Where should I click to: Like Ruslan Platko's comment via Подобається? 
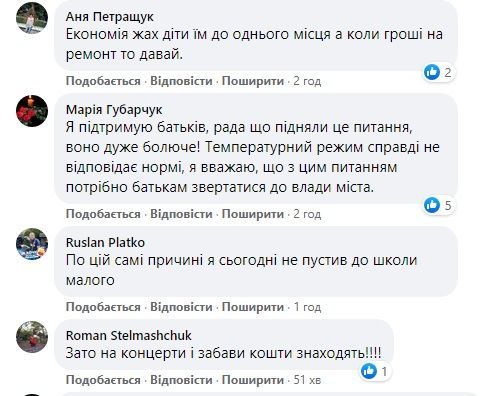click(x=103, y=307)
